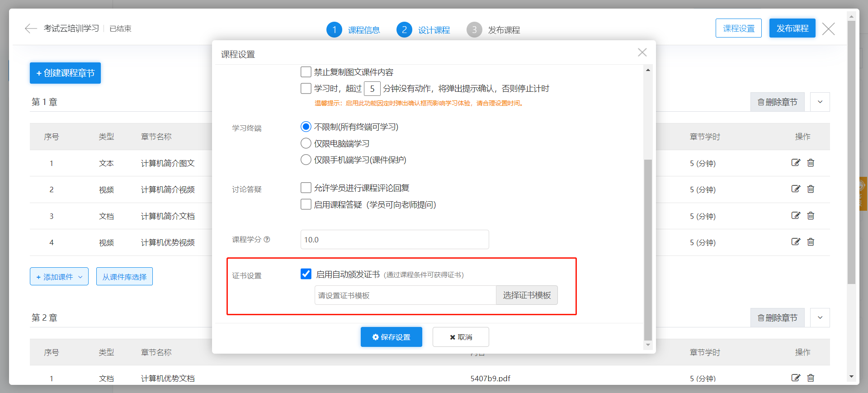
Task: Select 仅限电脑端学习 radio option
Action: 306,143
